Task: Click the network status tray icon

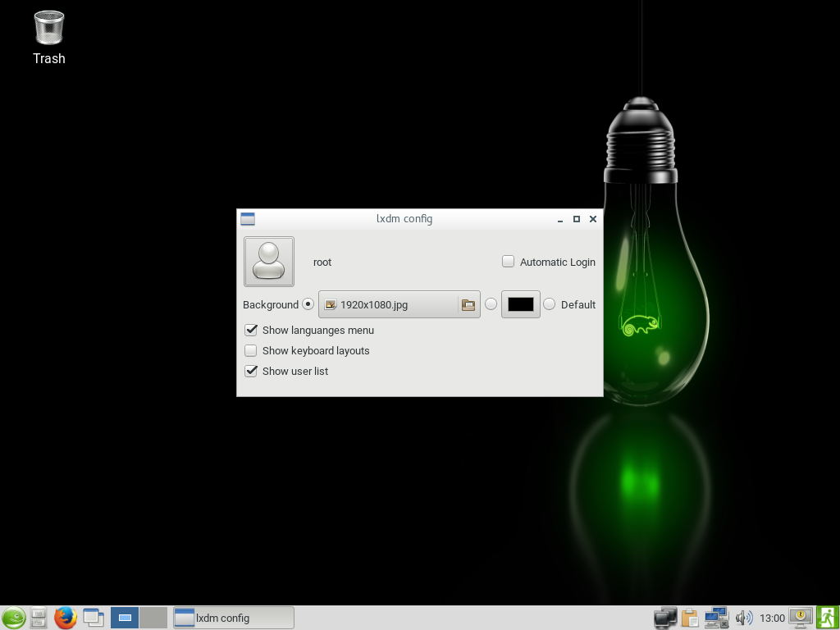Action: (x=716, y=618)
